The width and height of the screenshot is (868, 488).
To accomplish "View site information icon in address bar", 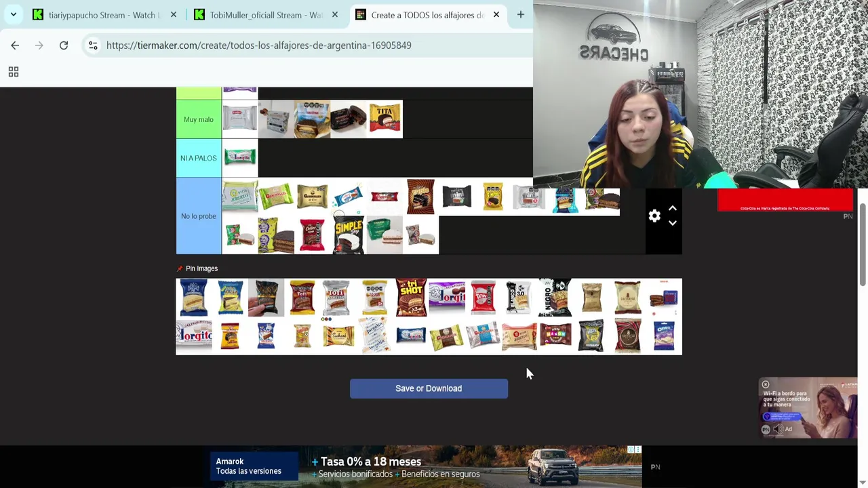I will coord(93,45).
